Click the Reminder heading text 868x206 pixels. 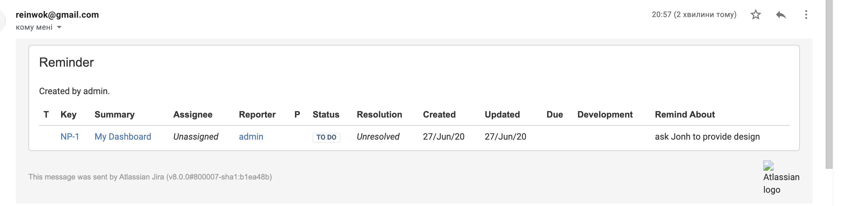tap(67, 63)
